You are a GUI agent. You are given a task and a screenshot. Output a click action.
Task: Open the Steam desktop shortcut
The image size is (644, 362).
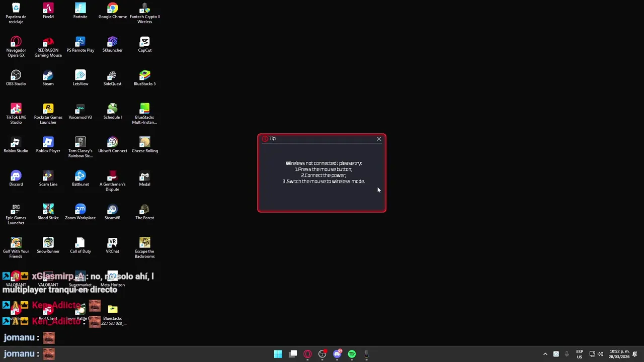point(48,78)
